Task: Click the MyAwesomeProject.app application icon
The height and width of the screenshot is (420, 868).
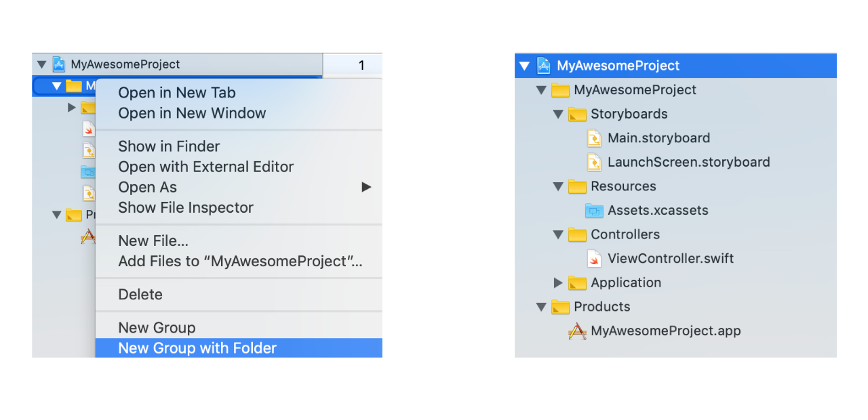Action: [x=577, y=331]
